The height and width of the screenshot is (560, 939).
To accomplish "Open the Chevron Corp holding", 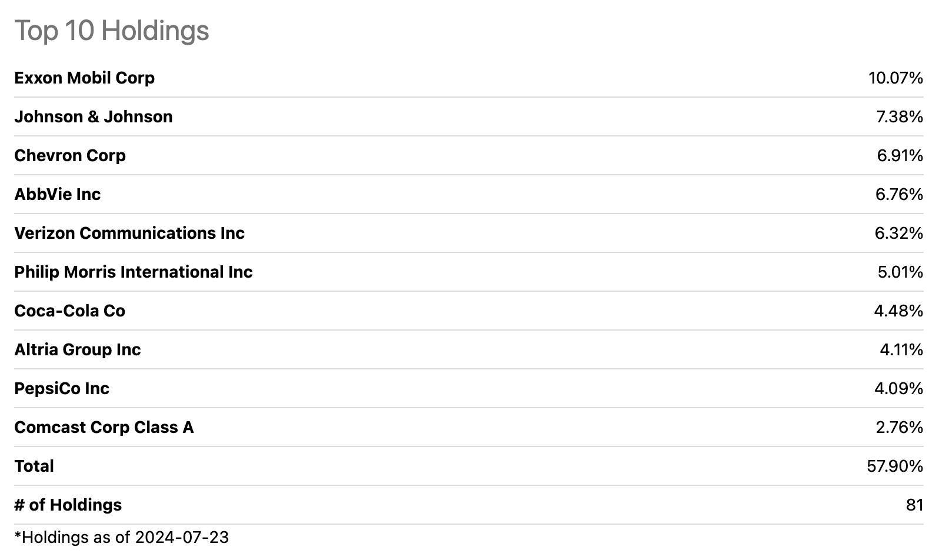I will tap(70, 156).
